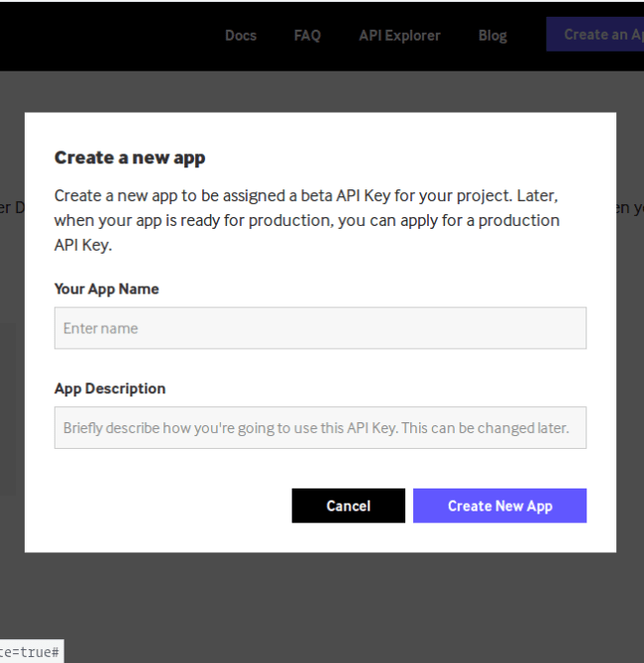
Task: Focus the Your App Name field
Action: tap(320, 328)
